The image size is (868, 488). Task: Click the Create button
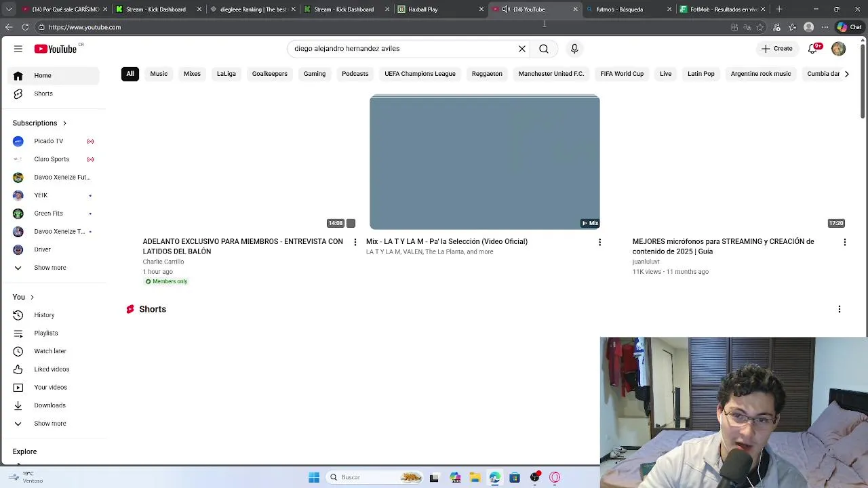tap(777, 49)
